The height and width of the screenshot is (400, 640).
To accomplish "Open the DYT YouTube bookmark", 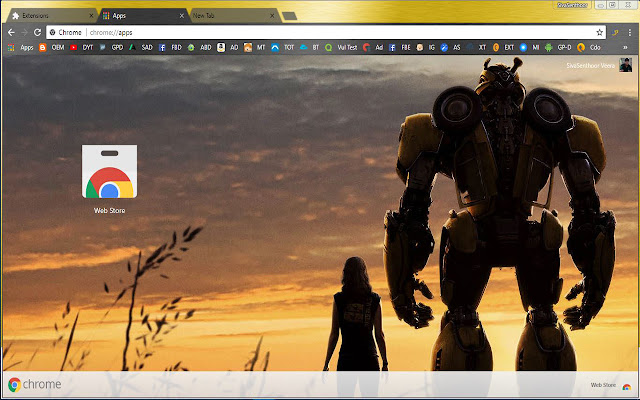I will pyautogui.click(x=82, y=47).
